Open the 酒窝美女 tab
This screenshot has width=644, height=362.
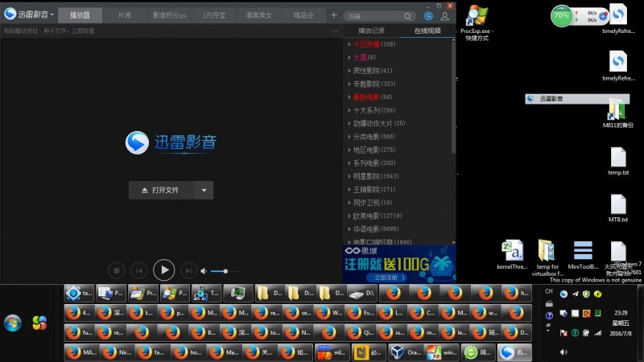[x=258, y=15]
